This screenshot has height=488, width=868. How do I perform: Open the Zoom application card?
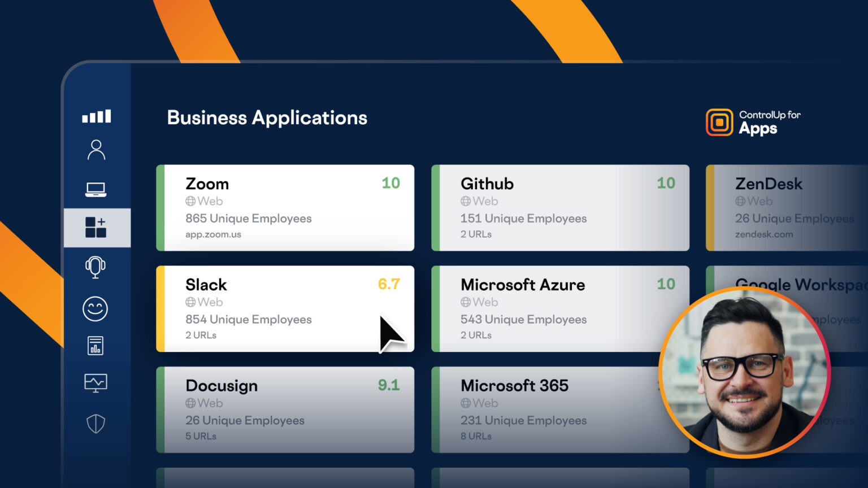285,208
